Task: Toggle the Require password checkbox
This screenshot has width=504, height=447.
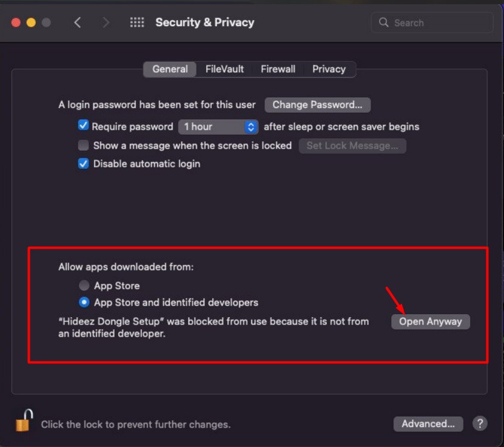Action: [x=83, y=126]
